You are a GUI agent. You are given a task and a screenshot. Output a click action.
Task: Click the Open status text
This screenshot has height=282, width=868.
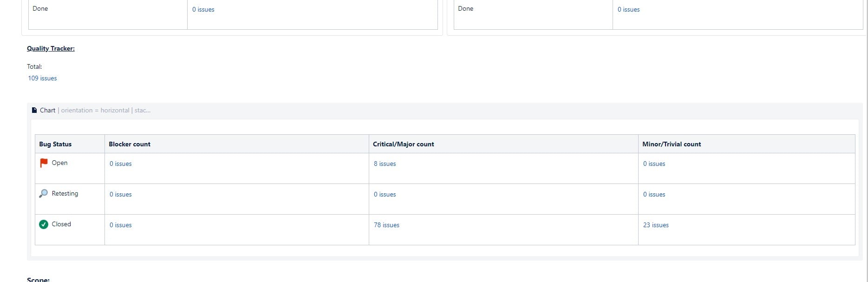(59, 163)
